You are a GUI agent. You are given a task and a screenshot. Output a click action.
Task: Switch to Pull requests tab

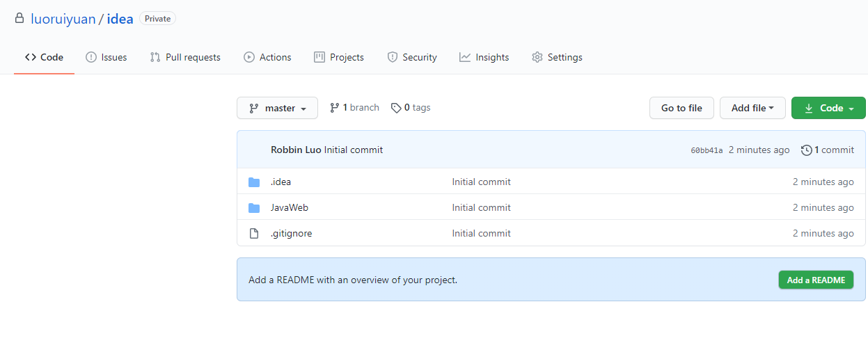185,57
